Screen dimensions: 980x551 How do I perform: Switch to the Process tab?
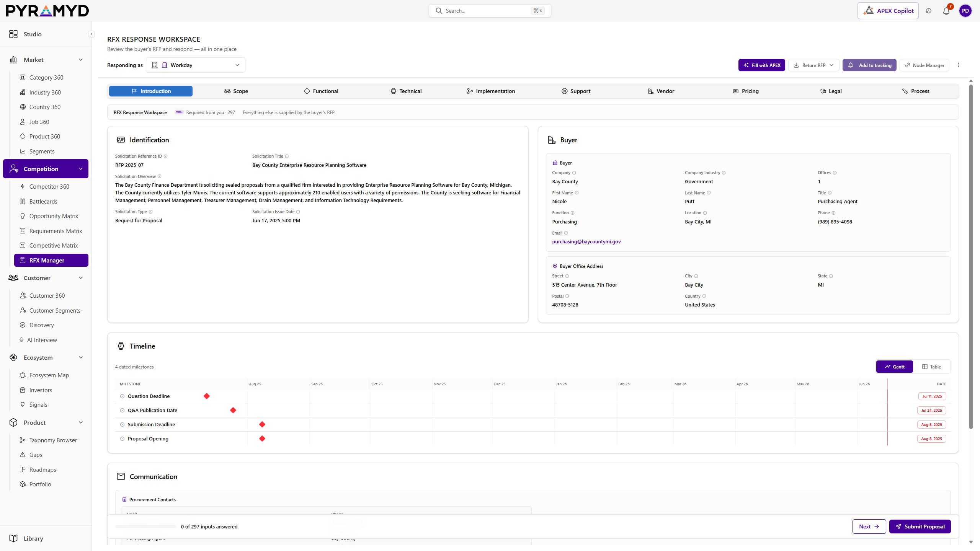pyautogui.click(x=916, y=91)
